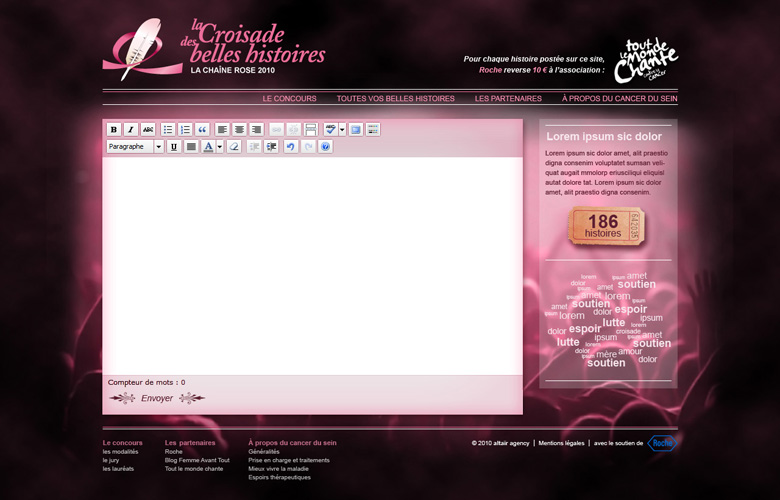Screen dimensions: 780x500
Task: Click '© 2010 altair agency' credit
Action: pyautogui.click(x=500, y=443)
